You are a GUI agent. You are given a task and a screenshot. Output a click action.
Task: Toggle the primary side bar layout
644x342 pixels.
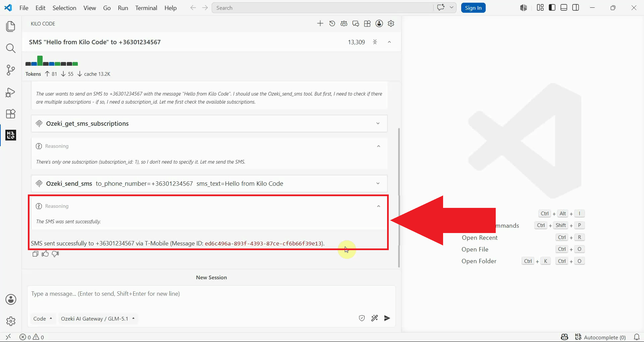point(552,7)
